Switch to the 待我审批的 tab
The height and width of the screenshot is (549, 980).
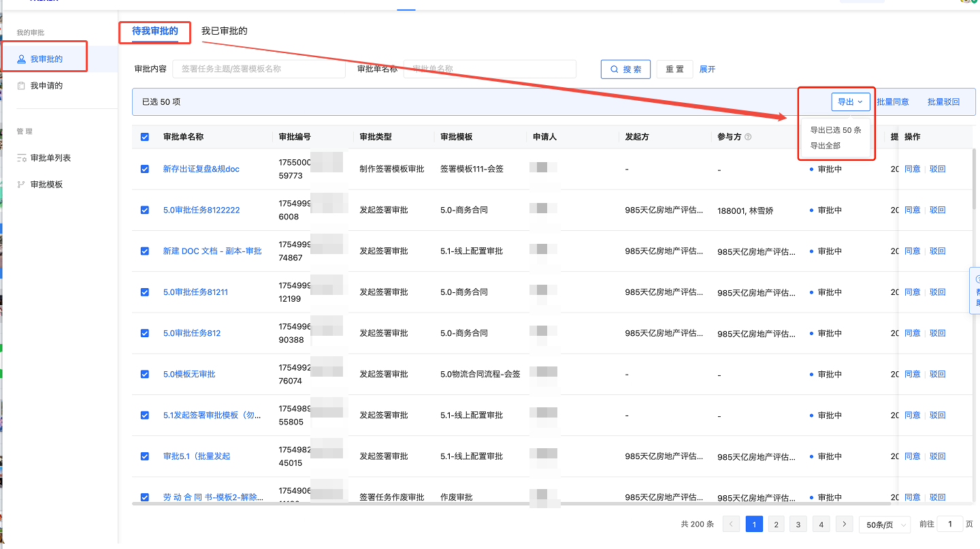coord(155,31)
